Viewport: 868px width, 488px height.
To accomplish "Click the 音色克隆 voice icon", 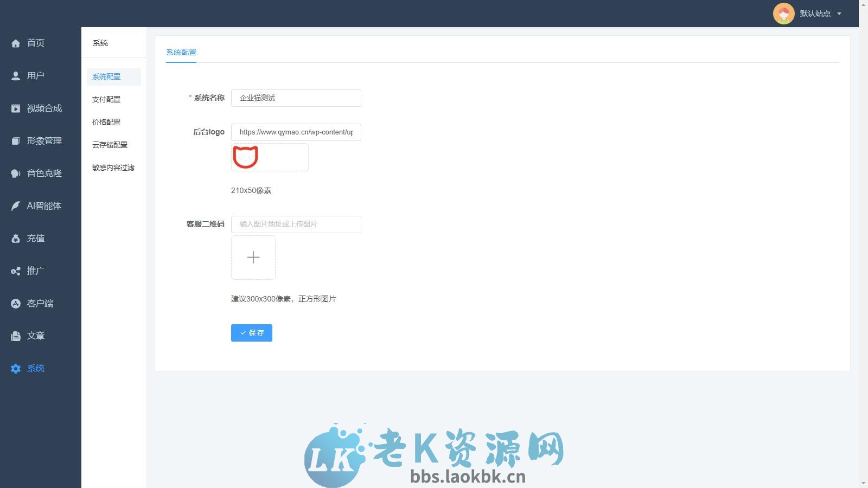I will pos(16,174).
